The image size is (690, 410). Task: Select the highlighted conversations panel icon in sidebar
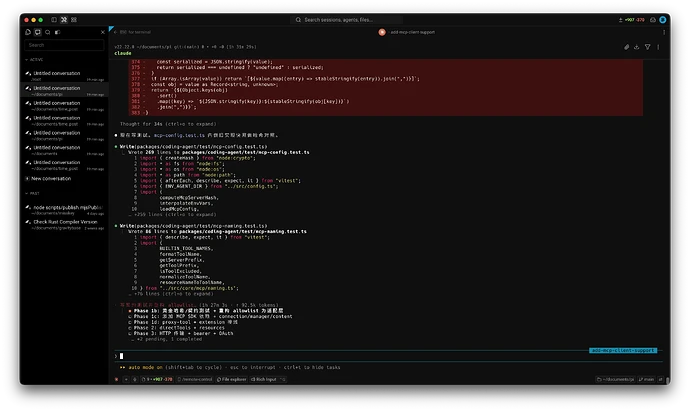pyautogui.click(x=38, y=32)
